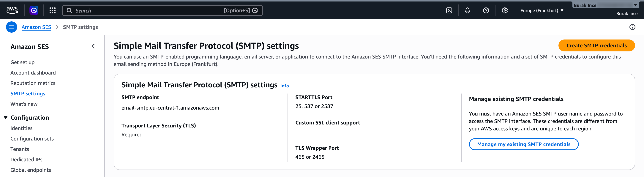
Task: Toggle the side navigation hamburger button
Action: [12, 27]
